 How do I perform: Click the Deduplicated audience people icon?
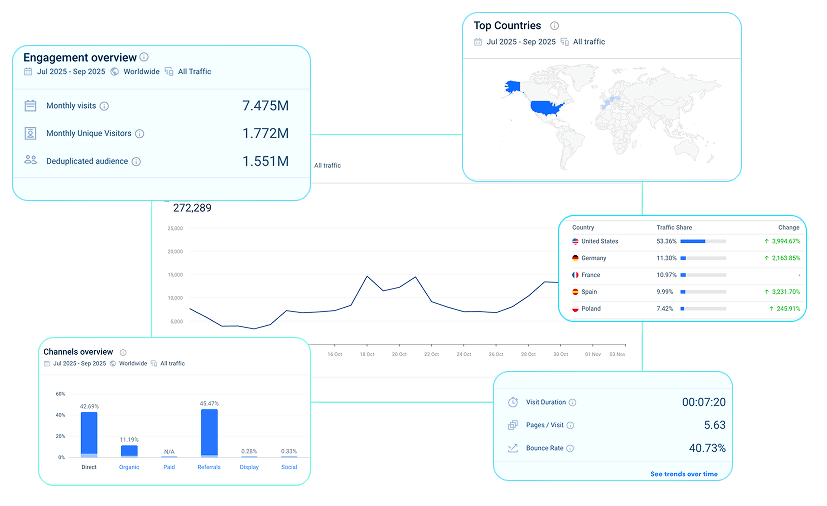31,159
